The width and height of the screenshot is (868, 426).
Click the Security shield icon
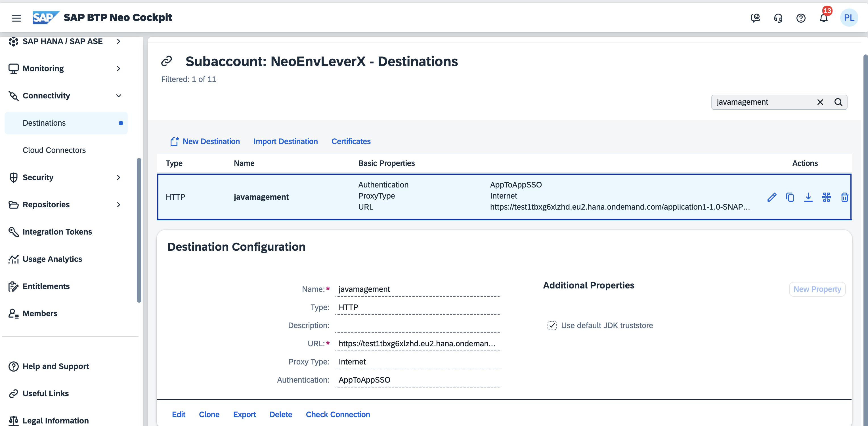(x=13, y=178)
